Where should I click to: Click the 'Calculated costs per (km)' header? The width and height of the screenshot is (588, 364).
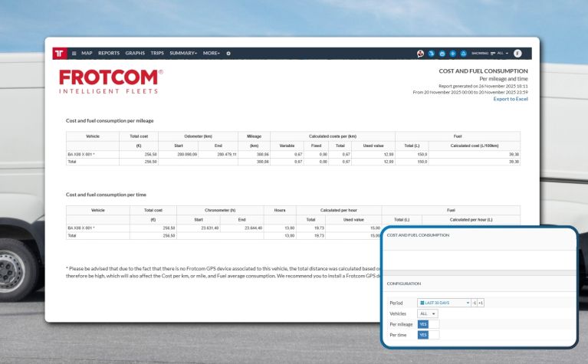[332, 136]
